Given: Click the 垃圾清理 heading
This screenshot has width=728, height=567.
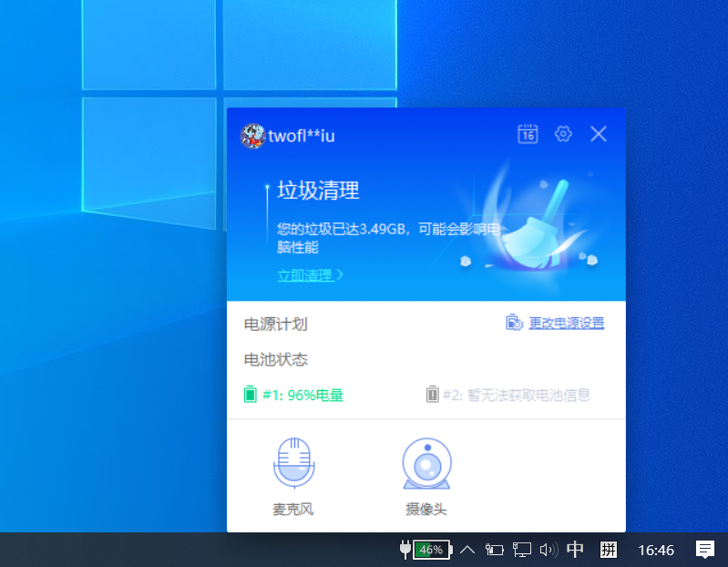Looking at the screenshot, I should point(318,191).
